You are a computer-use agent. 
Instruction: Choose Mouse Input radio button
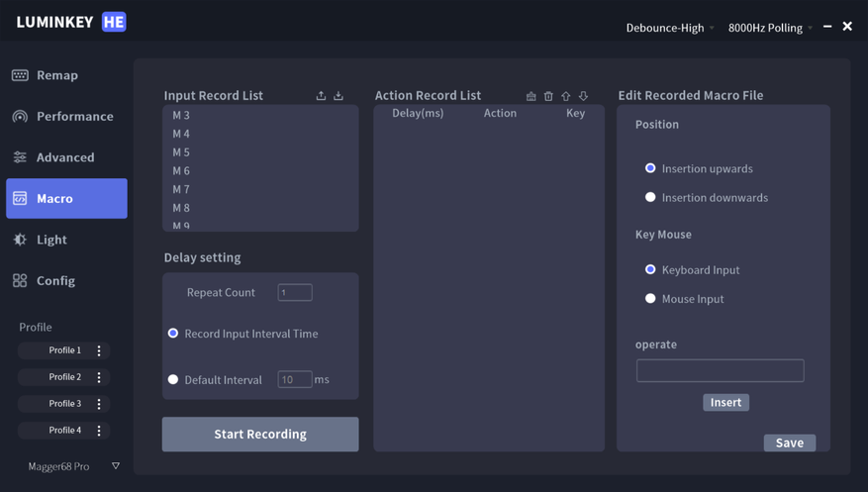[x=650, y=298]
